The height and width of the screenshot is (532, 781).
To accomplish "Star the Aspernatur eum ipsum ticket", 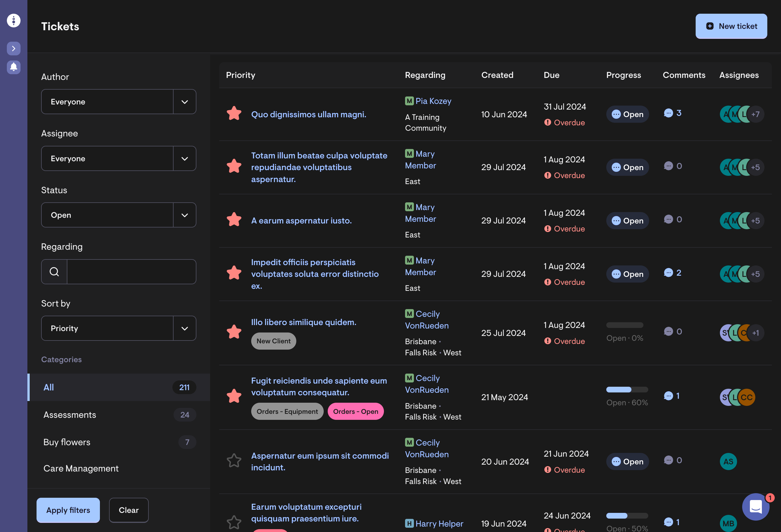I will pyautogui.click(x=234, y=460).
